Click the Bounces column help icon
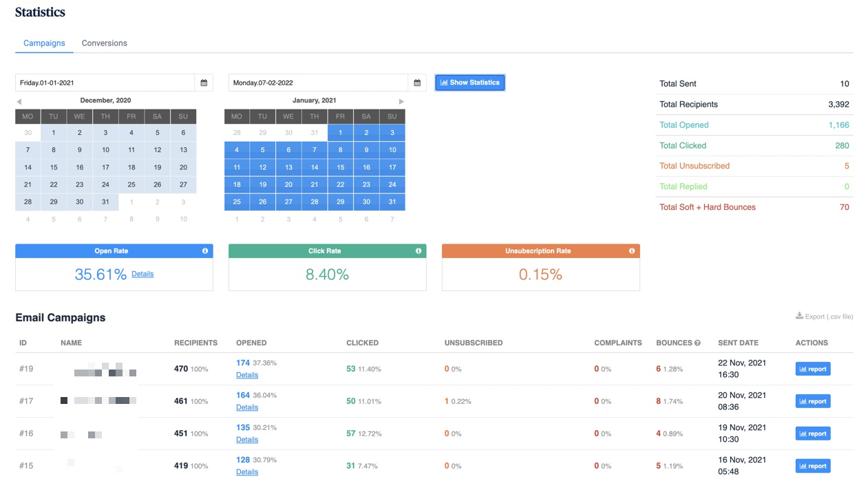The height and width of the screenshot is (481, 868). (x=697, y=343)
